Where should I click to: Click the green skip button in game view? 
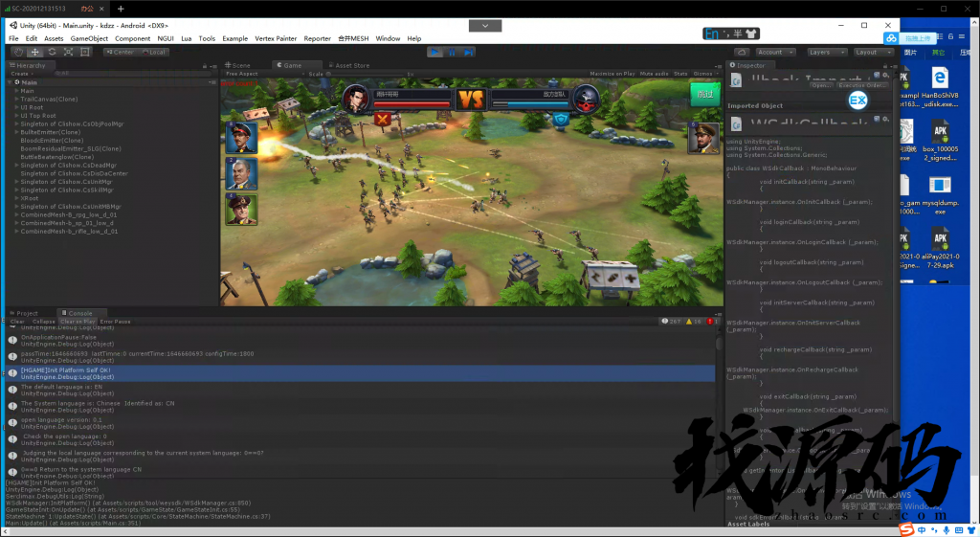(705, 95)
